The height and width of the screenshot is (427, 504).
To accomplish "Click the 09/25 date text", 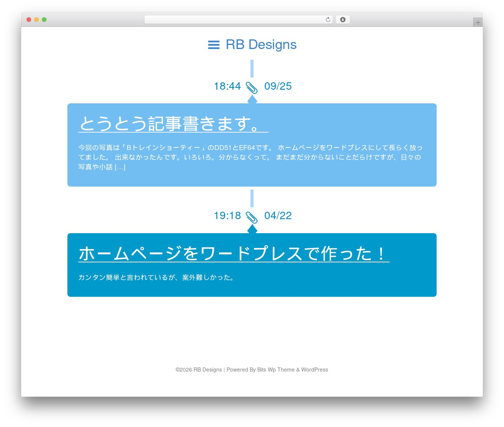I will tap(278, 86).
